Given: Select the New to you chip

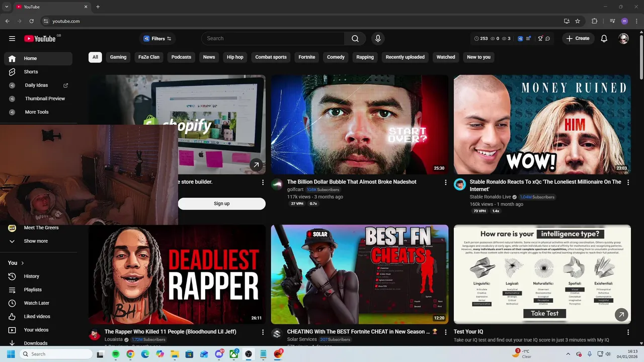Looking at the screenshot, I should tap(478, 57).
